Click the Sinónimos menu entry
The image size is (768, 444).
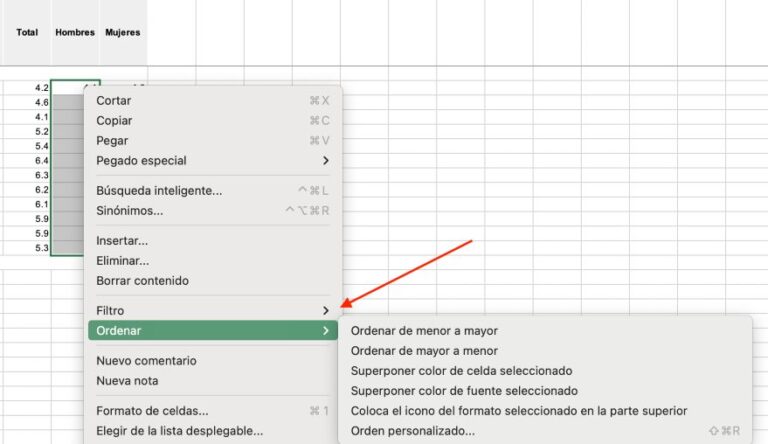129,210
